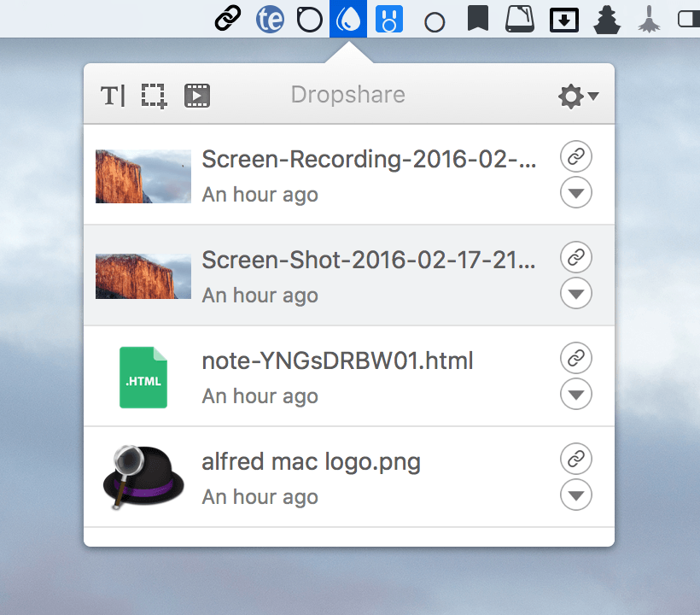
Task: Select the Screen-Shot-2016-02-17-21 file name
Action: 368,260
